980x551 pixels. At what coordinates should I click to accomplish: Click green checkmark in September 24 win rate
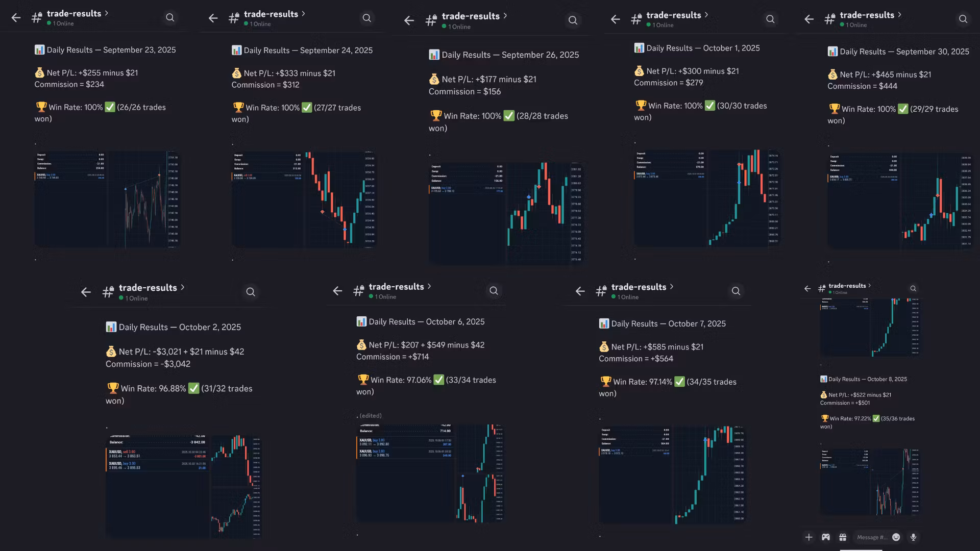click(307, 108)
